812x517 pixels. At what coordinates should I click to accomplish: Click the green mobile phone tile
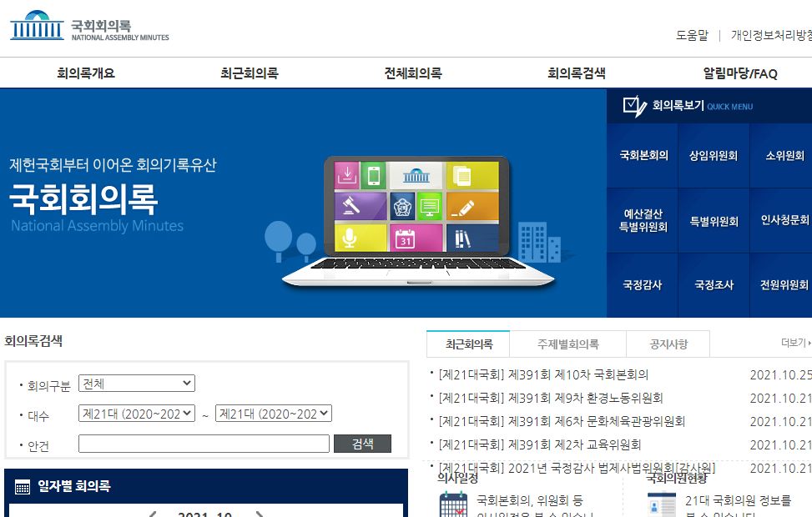[374, 175]
